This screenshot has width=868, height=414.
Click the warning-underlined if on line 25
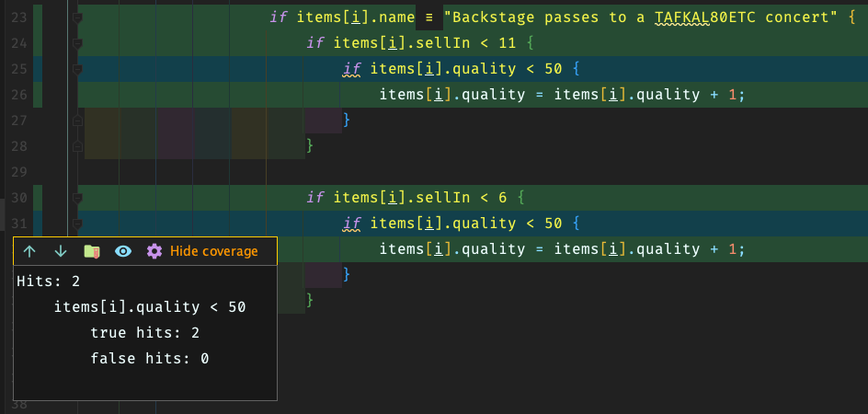tap(351, 69)
